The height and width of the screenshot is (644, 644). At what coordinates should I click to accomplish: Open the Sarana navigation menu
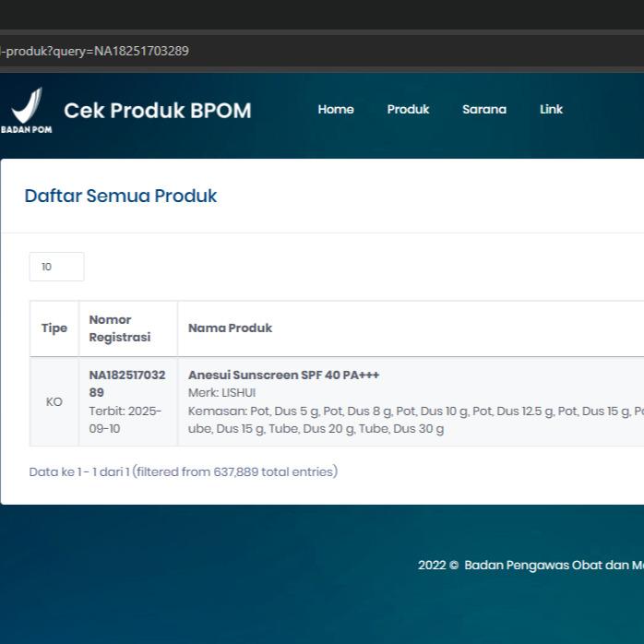pos(483,110)
